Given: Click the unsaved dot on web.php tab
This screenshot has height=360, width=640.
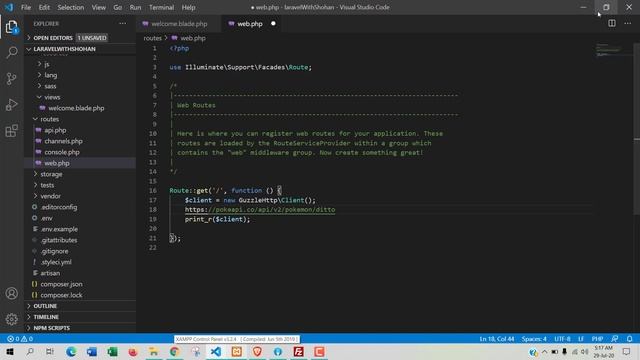Looking at the screenshot, I should click(273, 23).
